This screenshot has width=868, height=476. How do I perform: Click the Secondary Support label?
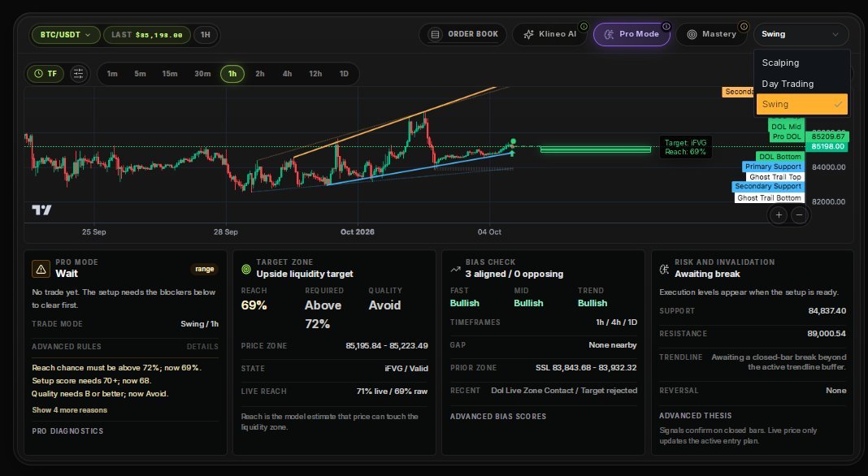pos(768,187)
